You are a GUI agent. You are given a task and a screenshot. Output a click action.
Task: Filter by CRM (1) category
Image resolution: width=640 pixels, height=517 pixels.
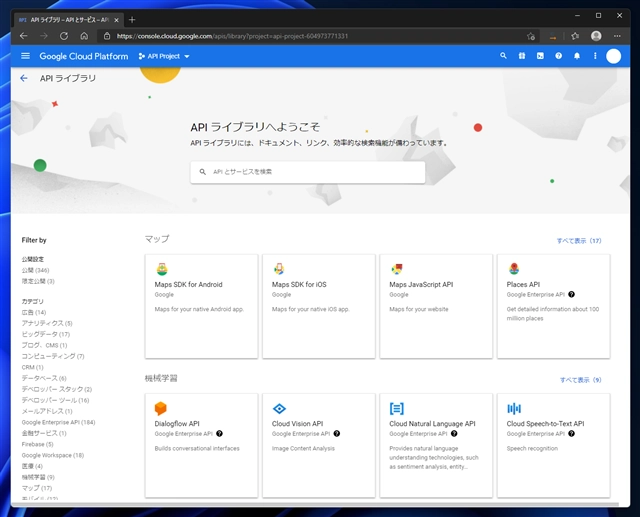coord(33,367)
